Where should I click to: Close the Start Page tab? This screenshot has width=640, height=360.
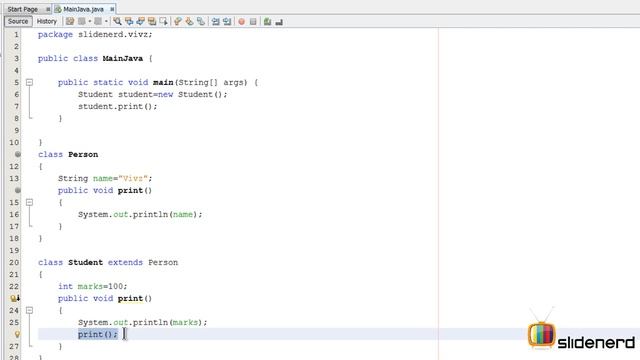tap(48, 9)
